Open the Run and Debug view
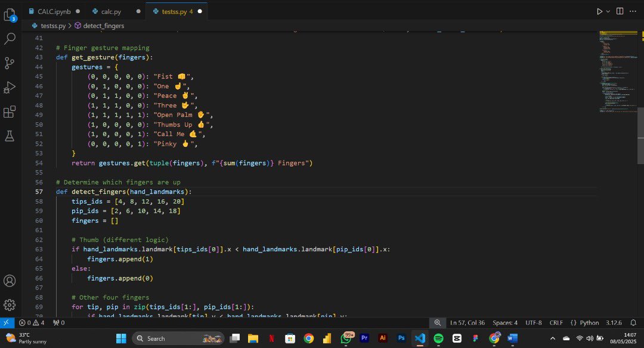 click(x=10, y=87)
